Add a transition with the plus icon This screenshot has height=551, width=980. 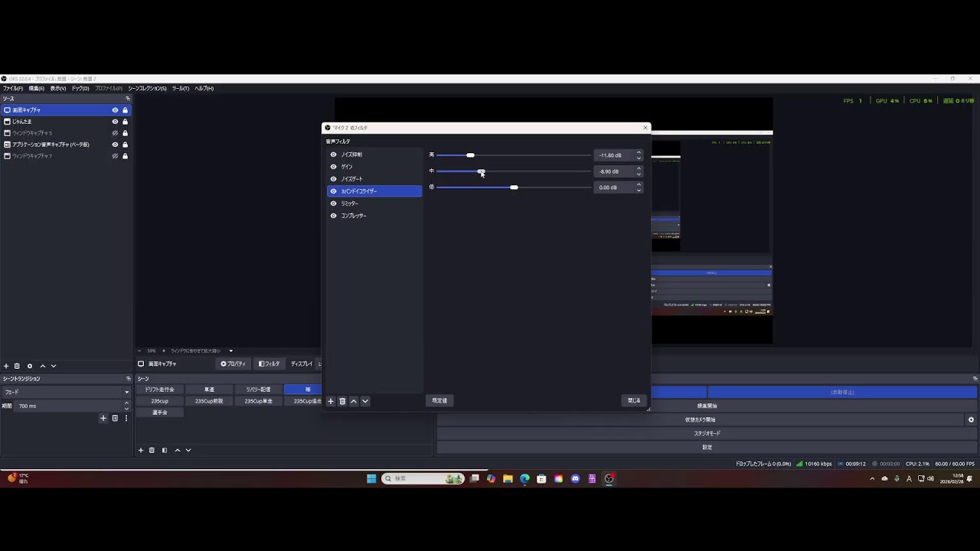point(103,419)
